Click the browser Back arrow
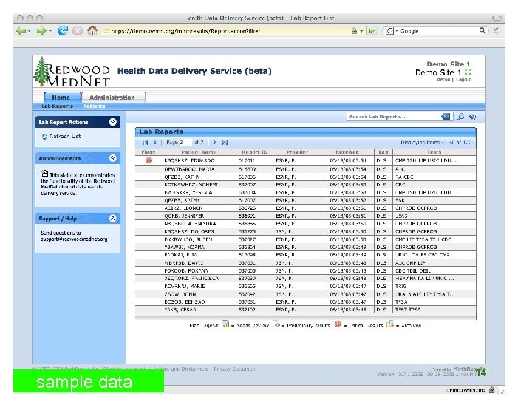This screenshot has width=532, height=399. [21, 31]
